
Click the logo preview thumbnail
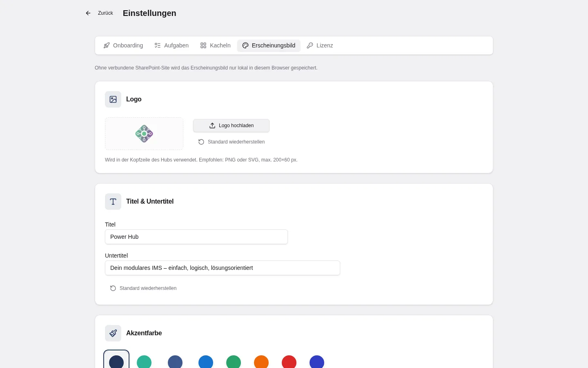coord(144,134)
